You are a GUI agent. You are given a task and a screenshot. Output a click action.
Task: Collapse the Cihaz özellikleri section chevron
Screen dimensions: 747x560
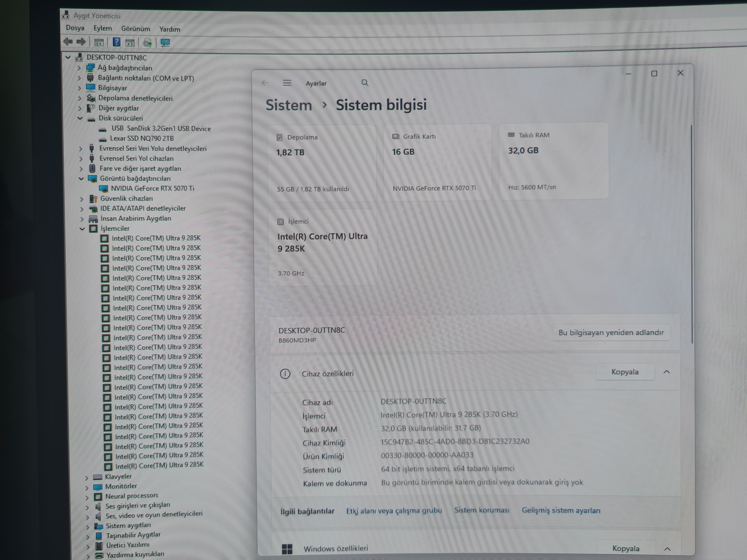pos(666,372)
